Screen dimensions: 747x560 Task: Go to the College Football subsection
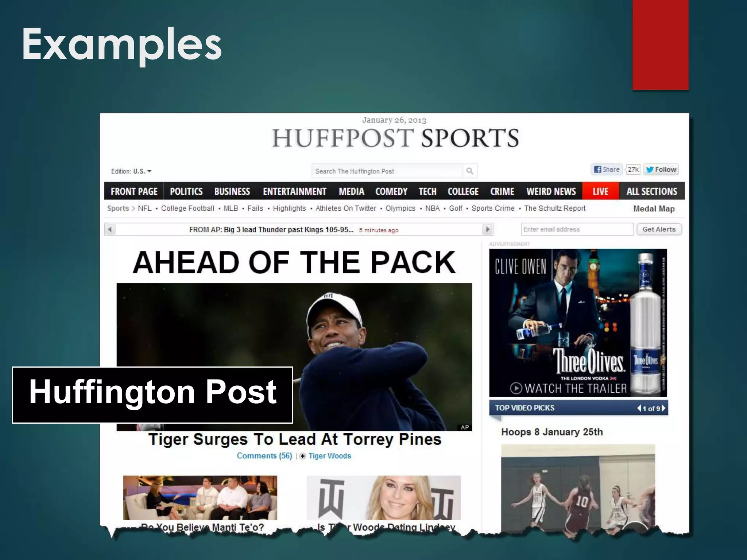(187, 209)
